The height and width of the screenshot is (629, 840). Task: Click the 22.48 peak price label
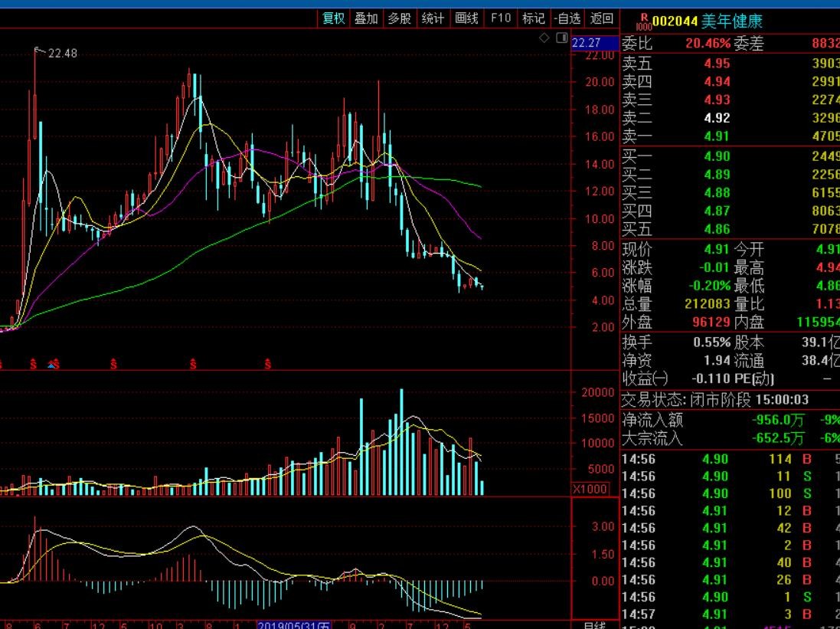point(62,54)
